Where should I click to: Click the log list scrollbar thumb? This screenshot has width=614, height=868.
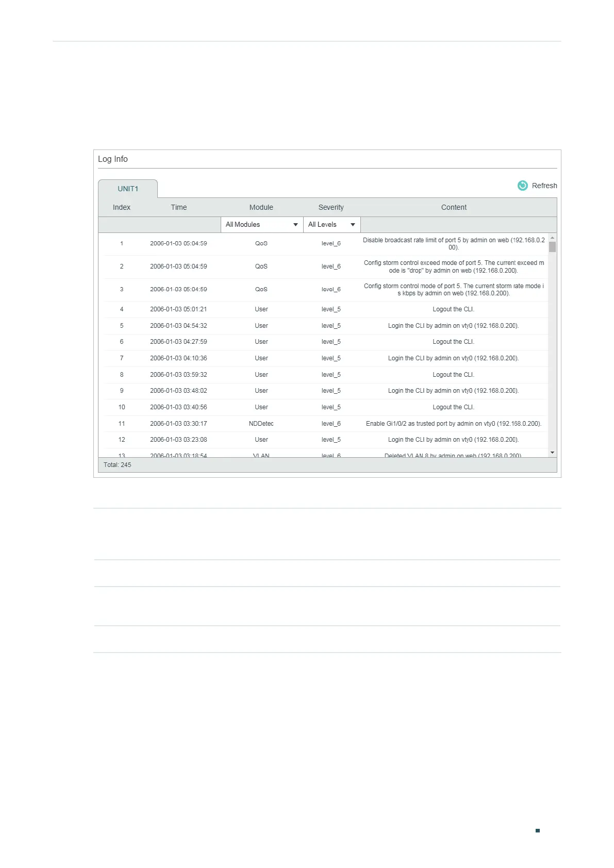click(x=552, y=247)
